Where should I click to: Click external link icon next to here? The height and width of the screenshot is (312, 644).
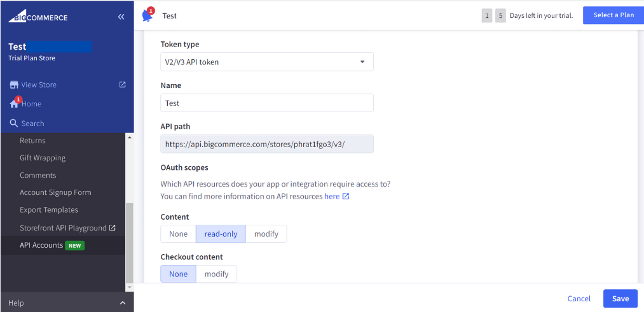pos(346,196)
